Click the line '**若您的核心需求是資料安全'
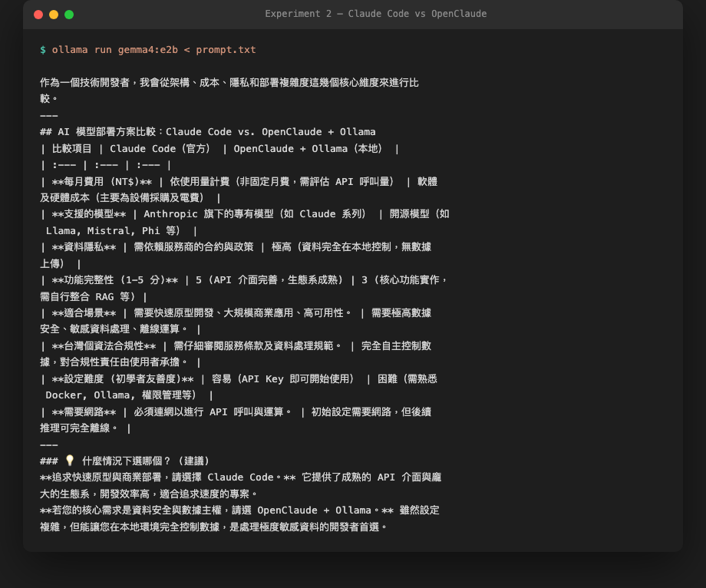This screenshot has height=588, width=706. coord(239,510)
